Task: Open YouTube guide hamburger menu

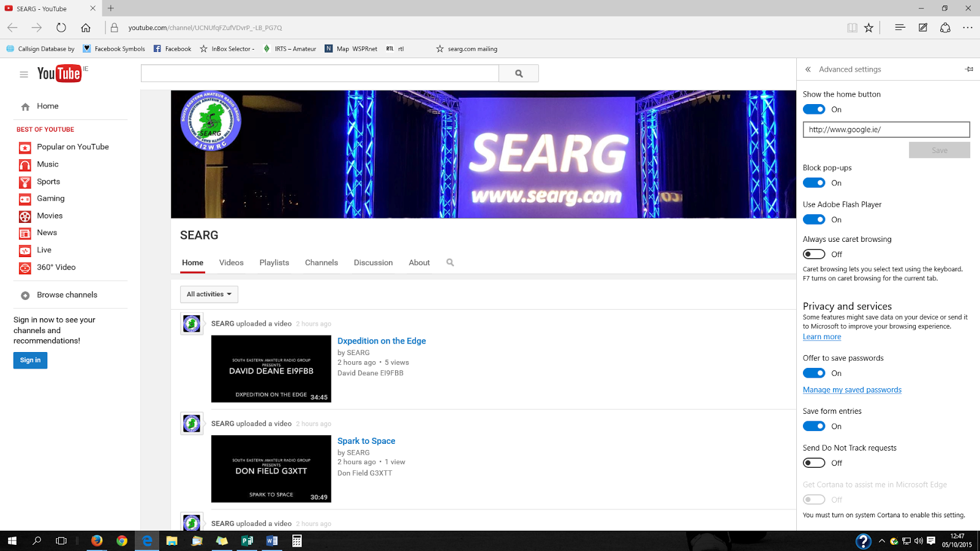Action: [x=24, y=74]
